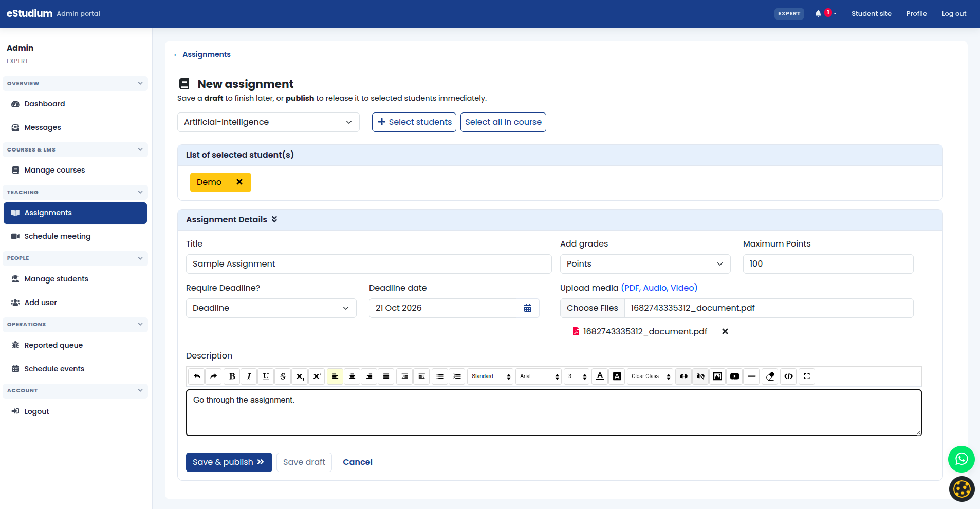Image resolution: width=980 pixels, height=509 pixels.
Task: Justify the description text
Action: 386,376
